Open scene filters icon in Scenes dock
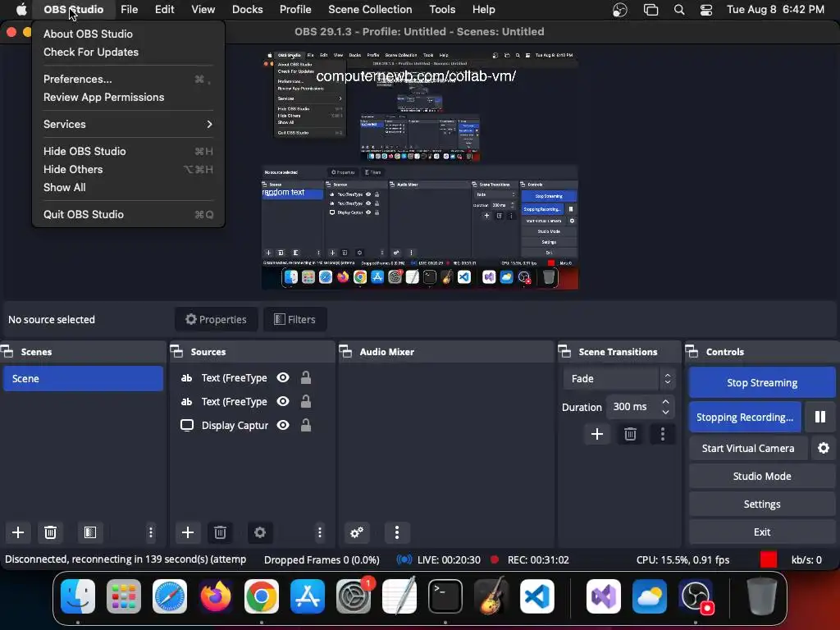The image size is (840, 630). tap(90, 532)
